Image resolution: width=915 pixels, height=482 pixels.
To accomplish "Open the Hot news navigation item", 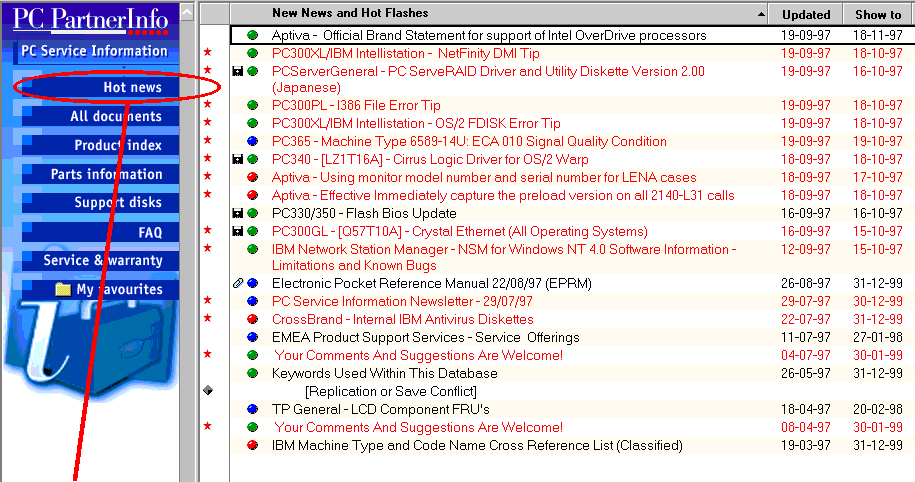I will click(x=132, y=87).
